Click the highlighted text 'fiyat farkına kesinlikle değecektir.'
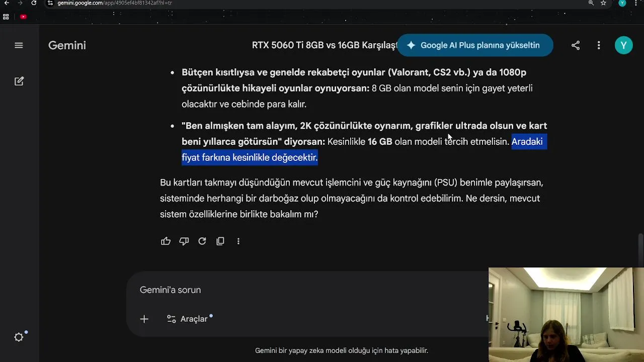644x362 pixels. click(x=250, y=157)
